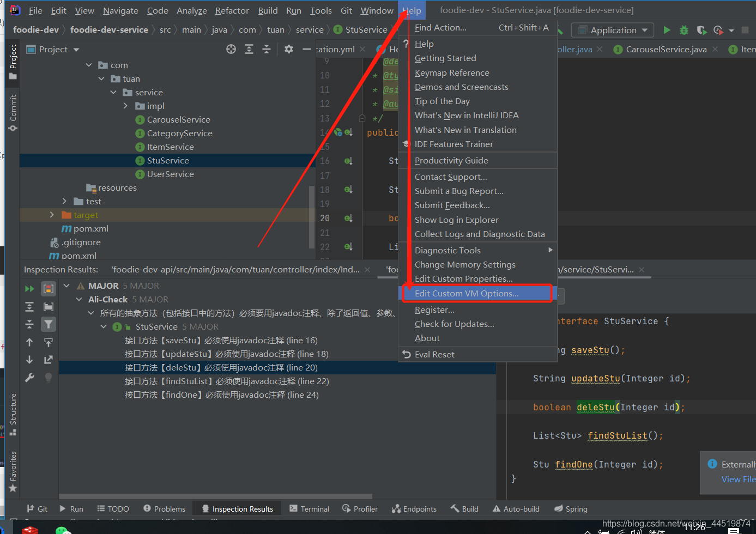756x534 pixels.
Task: Switch to the CarouselService.java tab
Action: [x=666, y=50]
